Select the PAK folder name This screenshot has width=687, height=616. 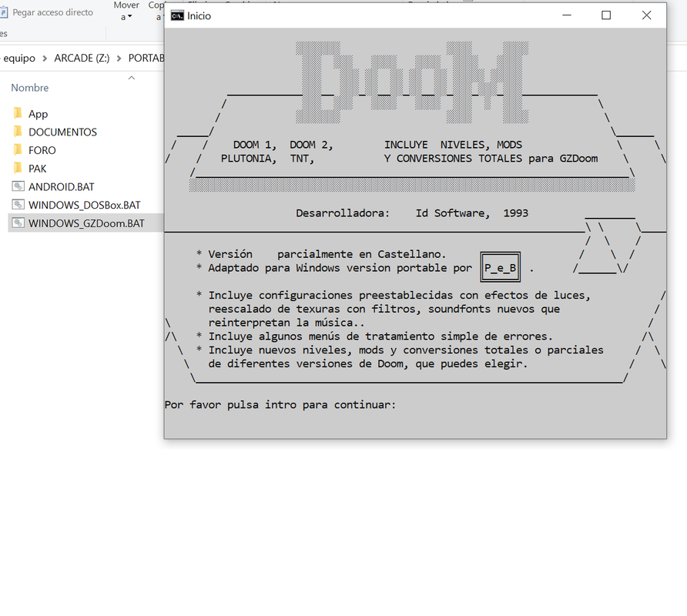pos(37,169)
